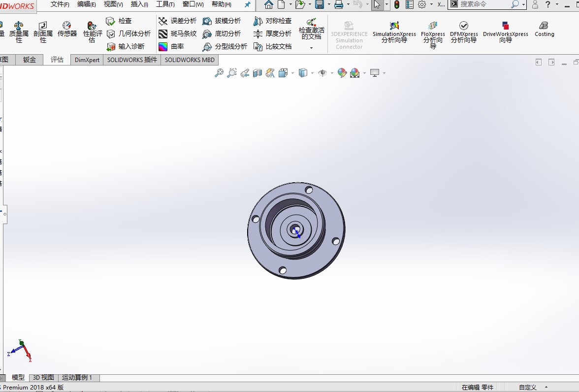
Task: Open the 质量属性 (Mass Properties) tool
Action: click(x=19, y=32)
